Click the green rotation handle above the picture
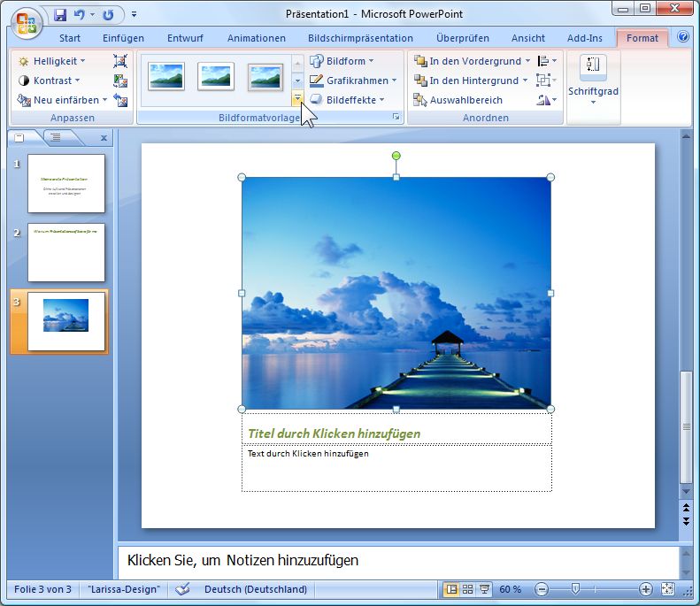 tap(396, 156)
